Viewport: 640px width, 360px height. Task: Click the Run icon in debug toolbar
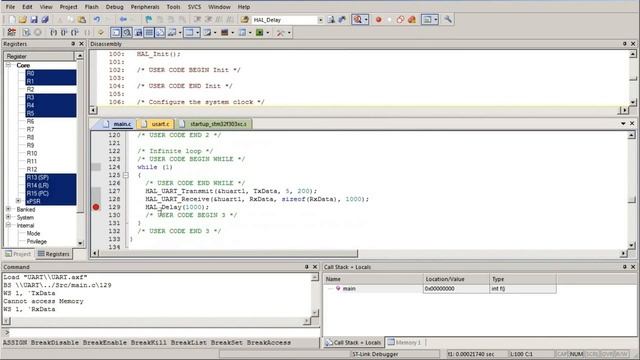point(27,32)
